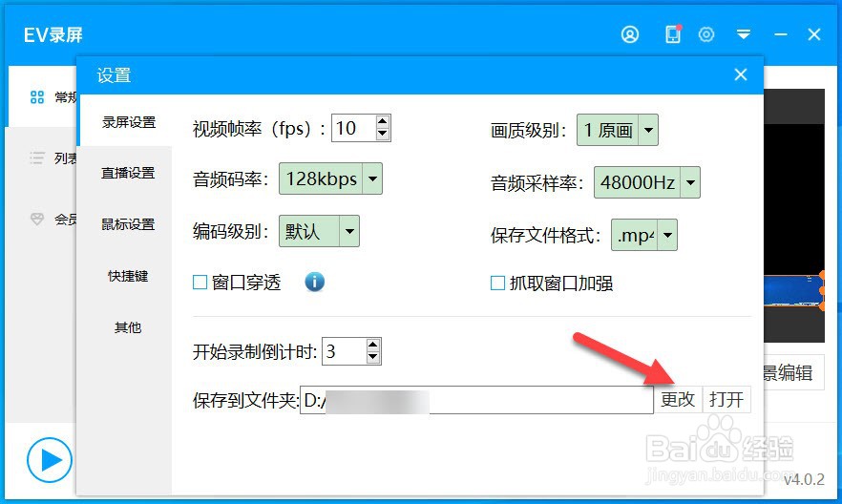Viewport: 842px width, 504px height.
Task: Enable the 窗口穿透 checkbox
Action: tap(200, 282)
